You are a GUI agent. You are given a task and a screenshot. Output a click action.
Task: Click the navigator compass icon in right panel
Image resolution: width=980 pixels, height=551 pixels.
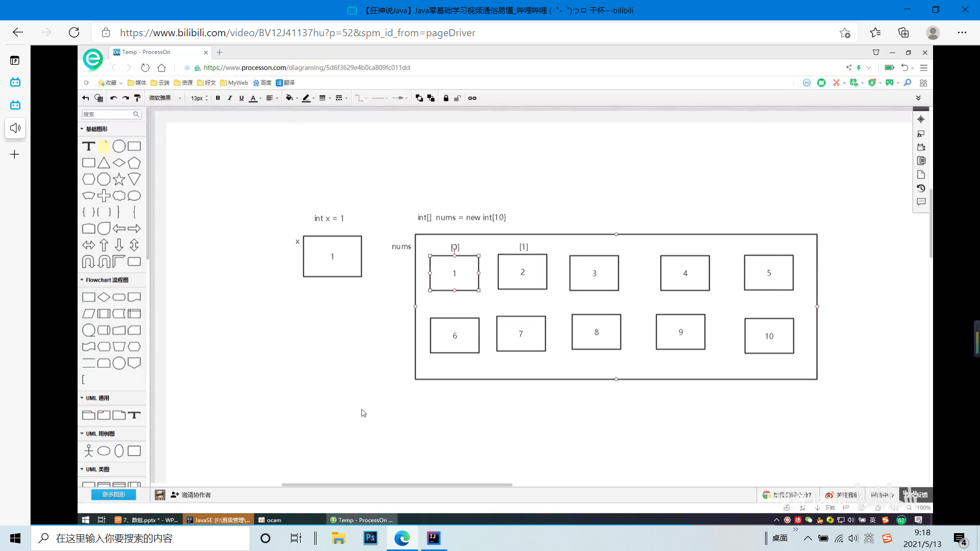pos(921,119)
